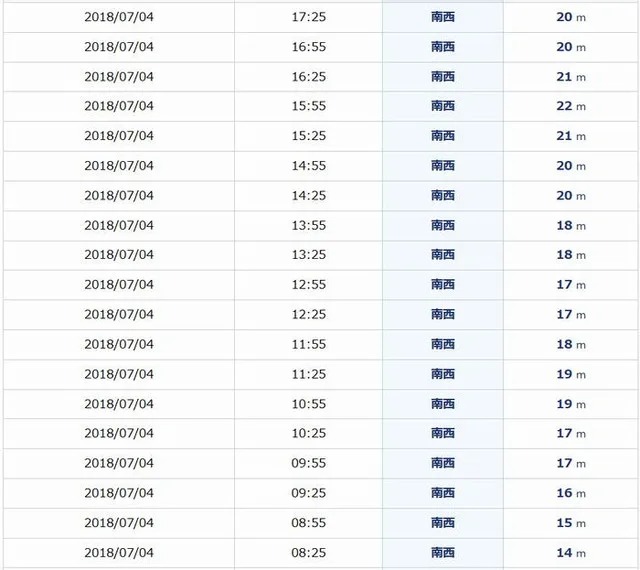This screenshot has width=640, height=570.
Task: Click the 南西 direction at 16:55
Action: click(443, 47)
